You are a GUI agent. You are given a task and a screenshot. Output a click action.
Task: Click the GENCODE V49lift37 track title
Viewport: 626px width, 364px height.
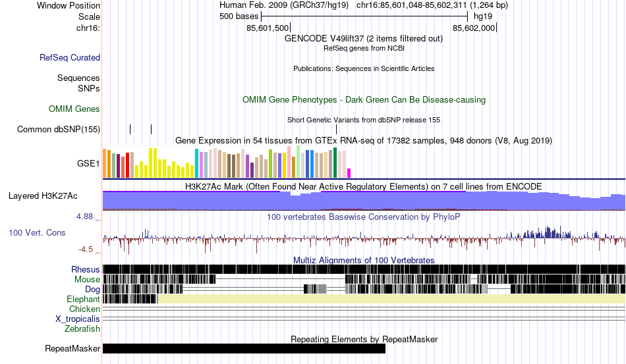(x=363, y=38)
